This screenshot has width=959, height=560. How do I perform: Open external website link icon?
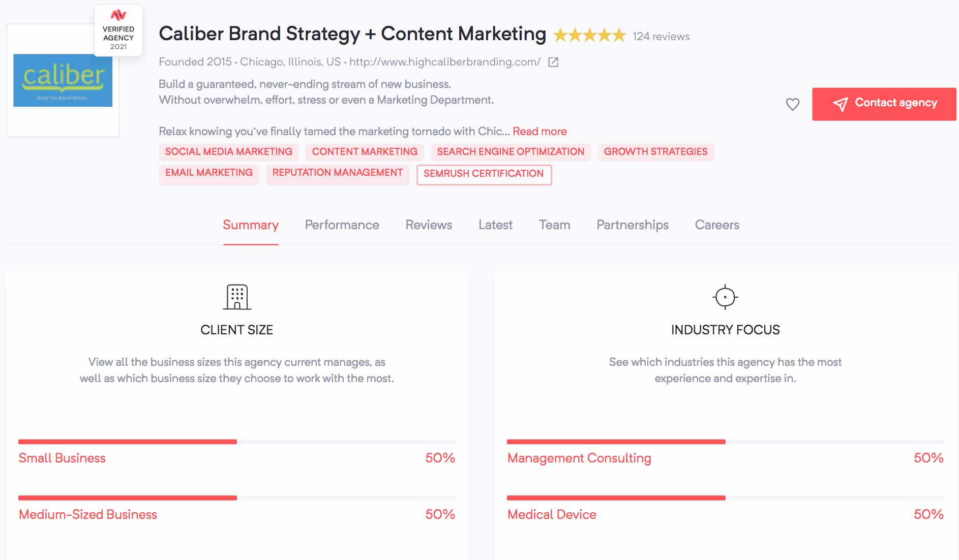pyautogui.click(x=553, y=62)
